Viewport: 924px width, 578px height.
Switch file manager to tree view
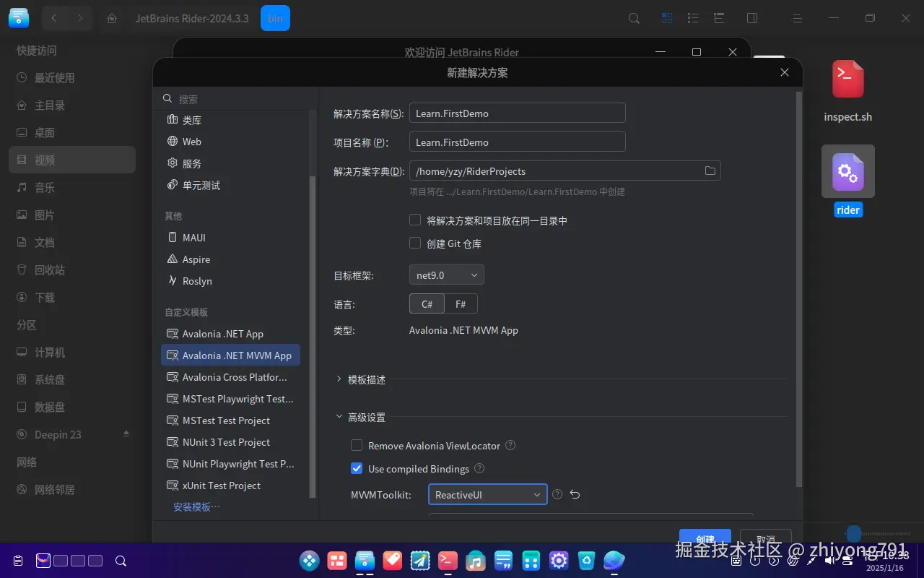tap(719, 18)
